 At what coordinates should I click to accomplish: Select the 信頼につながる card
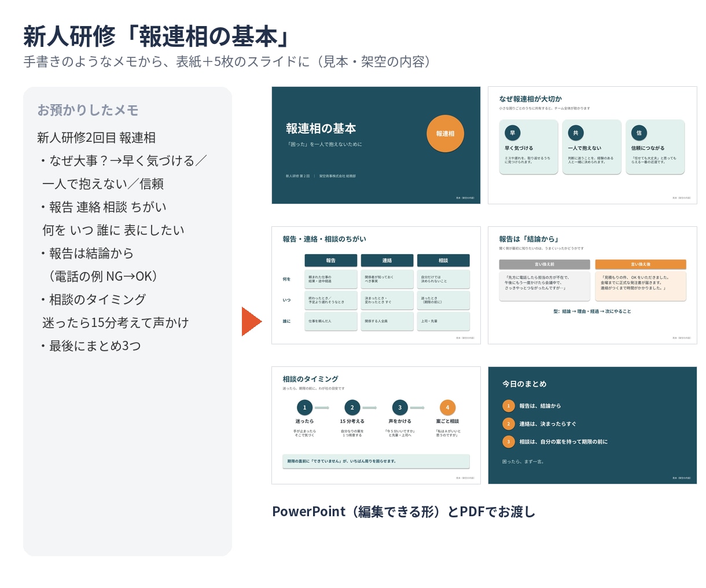(x=656, y=147)
